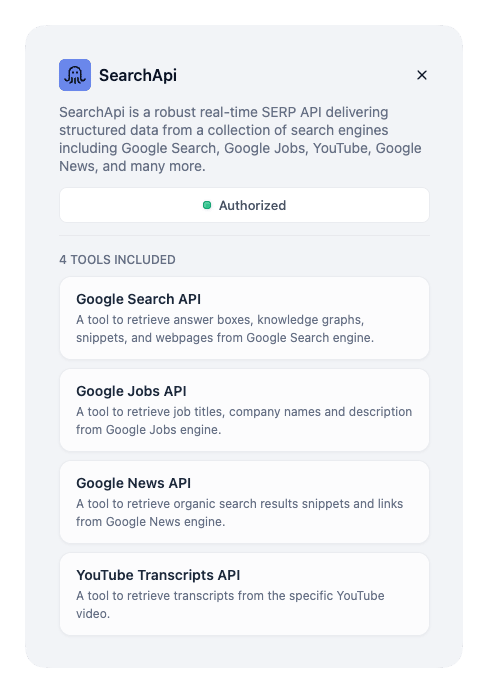The height and width of the screenshot is (693, 488).
Task: Click the Google News API heading text
Action: pyautogui.click(x=133, y=483)
